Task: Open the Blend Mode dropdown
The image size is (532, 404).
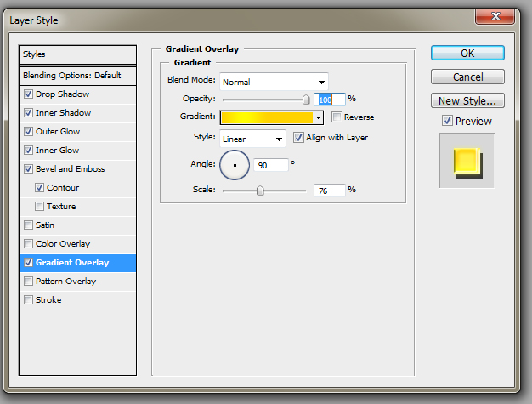Action: point(274,82)
